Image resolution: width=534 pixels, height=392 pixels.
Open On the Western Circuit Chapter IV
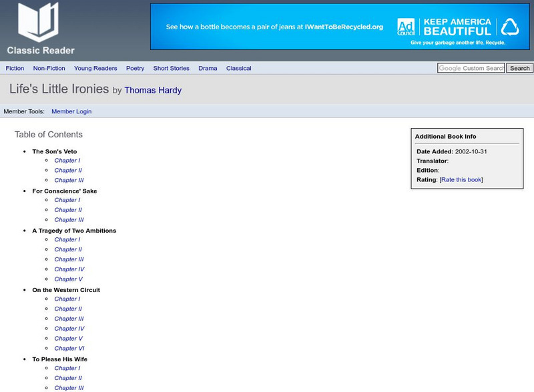69,328
